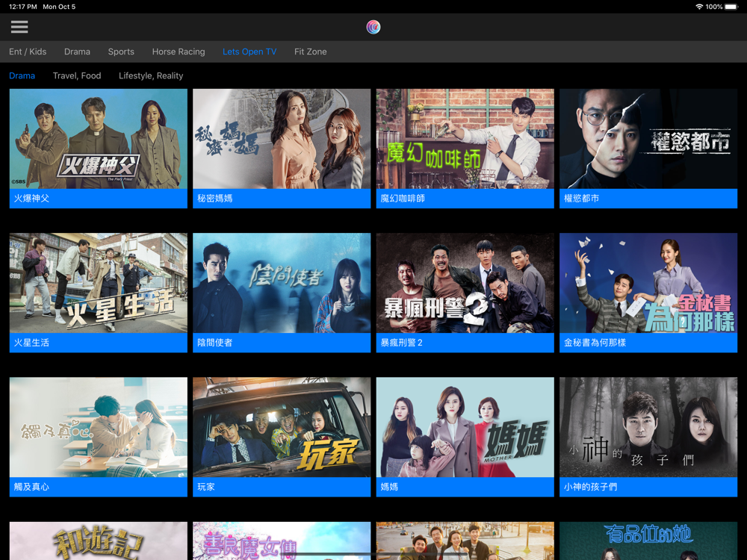The width and height of the screenshot is (747, 560).
Task: Open the 觸及真心 show thumbnail
Action: [x=98, y=427]
